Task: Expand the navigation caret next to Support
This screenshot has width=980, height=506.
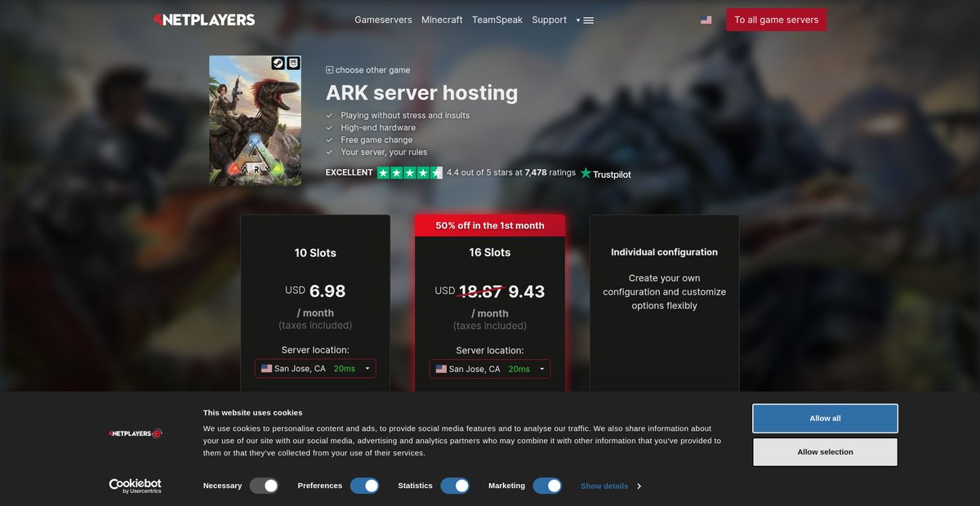Action: (x=577, y=20)
